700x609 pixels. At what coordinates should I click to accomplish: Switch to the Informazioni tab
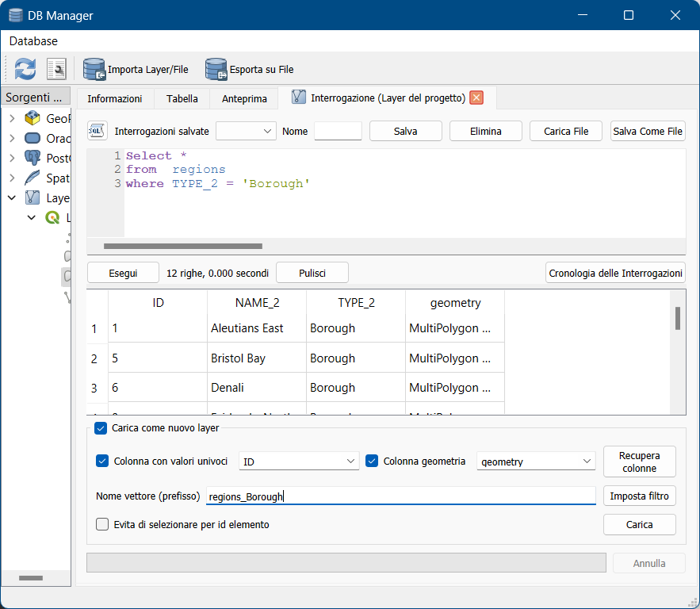(115, 98)
